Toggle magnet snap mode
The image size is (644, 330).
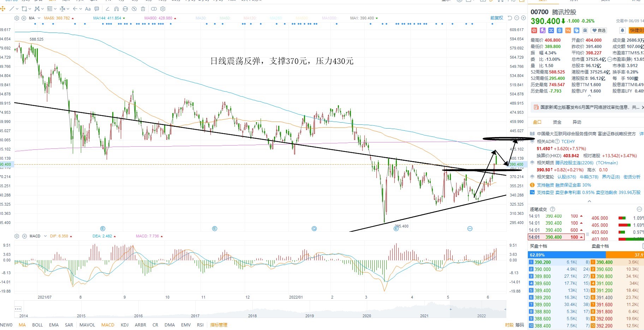tap(117, 9)
